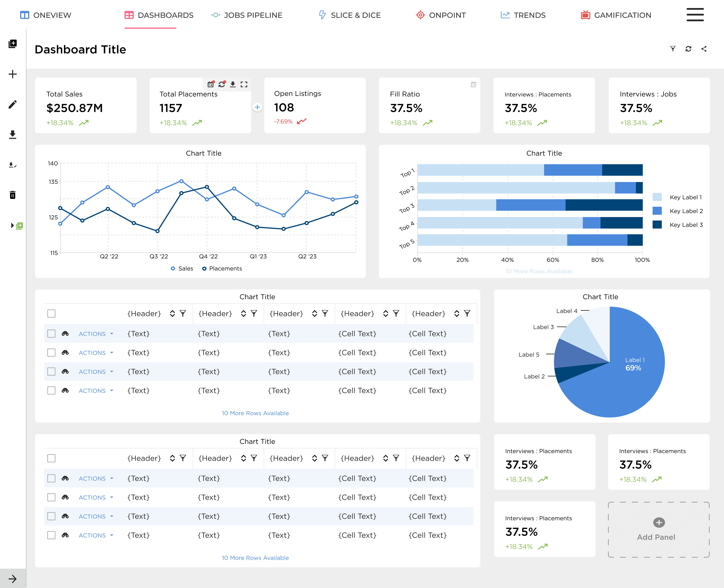Click the Key Label 2 color swatch

[657, 211]
